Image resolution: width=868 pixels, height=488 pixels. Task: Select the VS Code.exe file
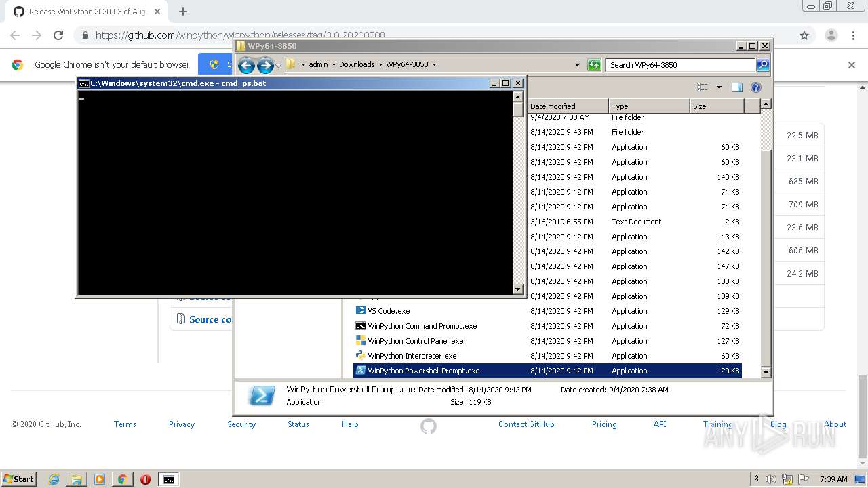pos(547,311)
